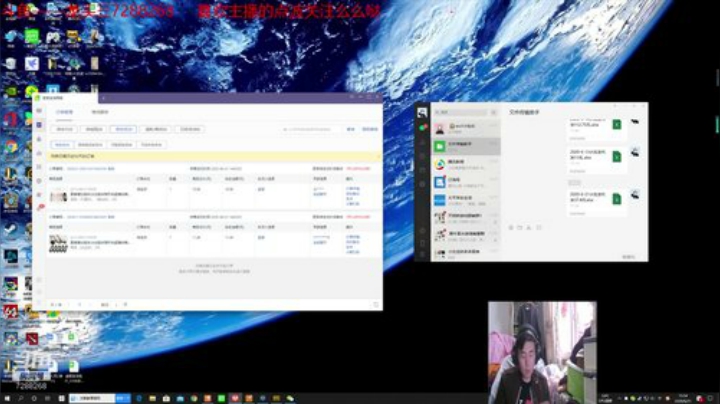The width and height of the screenshot is (720, 404).
Task: Open the top icon in merchant app sidebar
Action: click(x=39, y=111)
